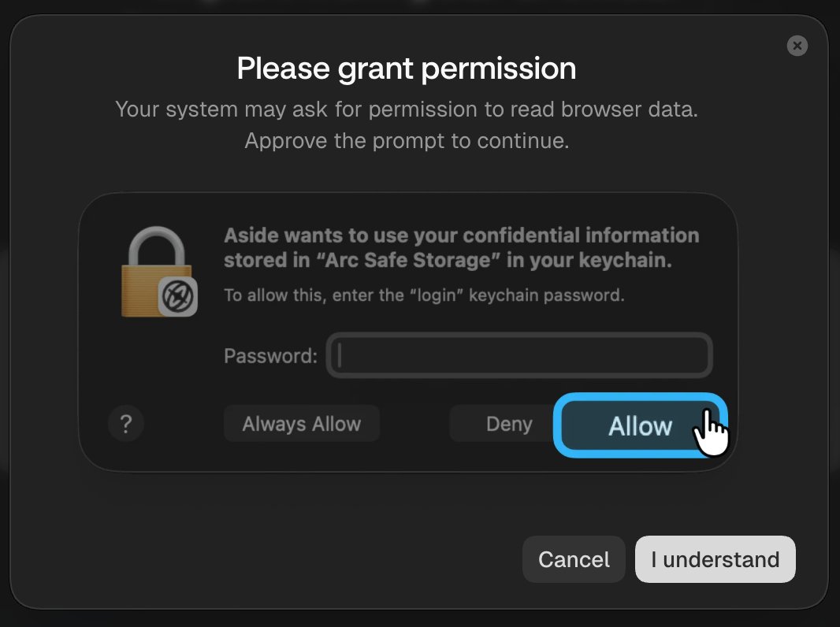
Task: Choose the Always Allow button
Action: [x=302, y=424]
